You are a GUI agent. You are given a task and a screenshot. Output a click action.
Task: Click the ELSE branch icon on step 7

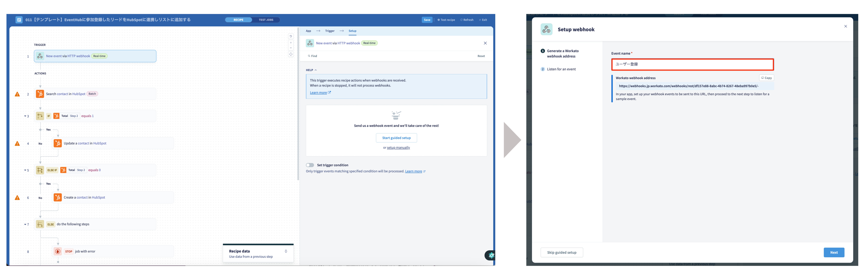40,224
